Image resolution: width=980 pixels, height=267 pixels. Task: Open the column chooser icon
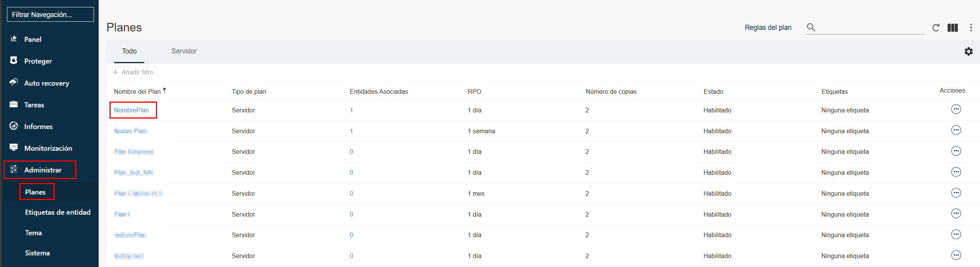pyautogui.click(x=953, y=28)
